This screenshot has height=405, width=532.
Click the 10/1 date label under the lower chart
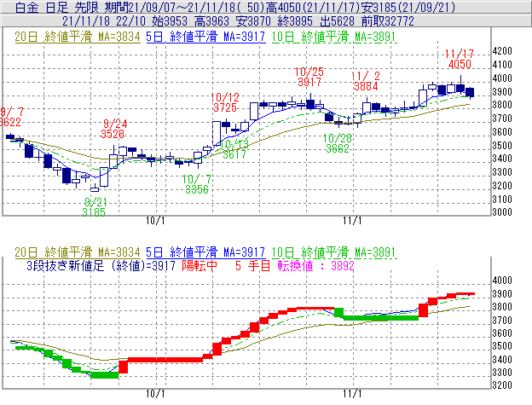(x=155, y=394)
